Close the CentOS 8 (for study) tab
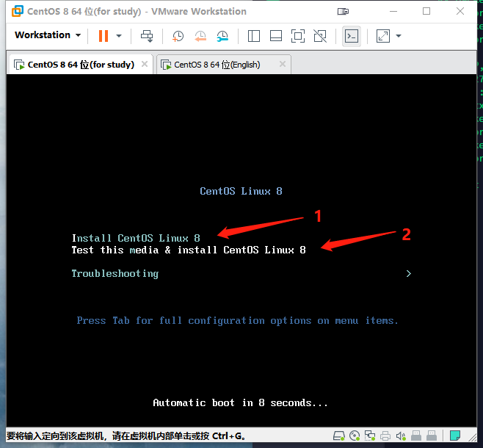Screen dimensions: 483x448 point(144,64)
